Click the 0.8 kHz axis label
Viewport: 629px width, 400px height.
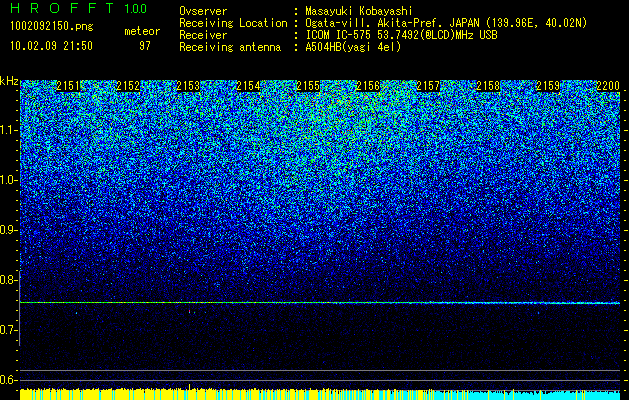9,280
